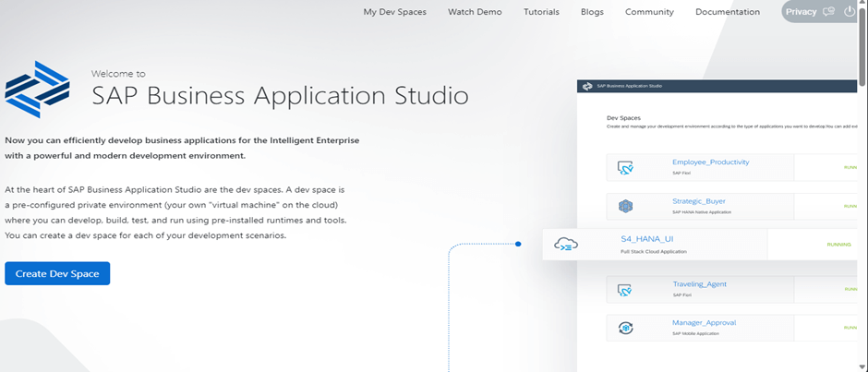This screenshot has width=868, height=372.
Task: Go to Tutorials
Action: pyautogui.click(x=541, y=12)
